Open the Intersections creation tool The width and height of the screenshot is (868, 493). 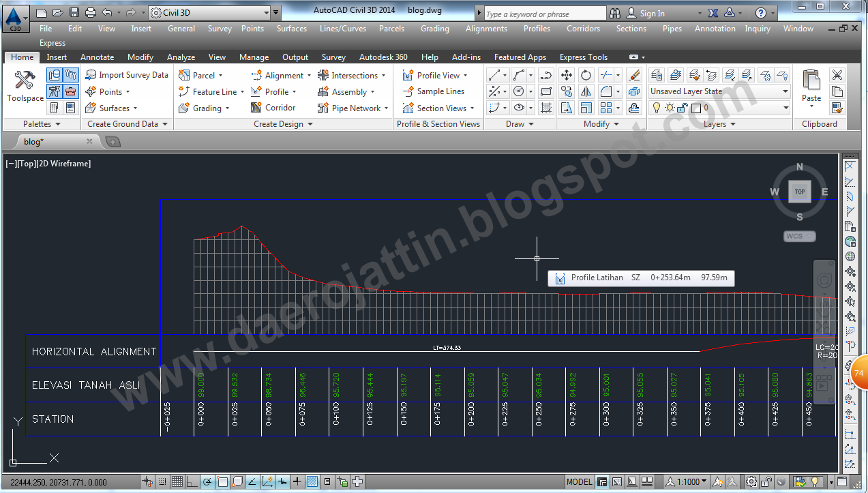pyautogui.click(x=352, y=75)
